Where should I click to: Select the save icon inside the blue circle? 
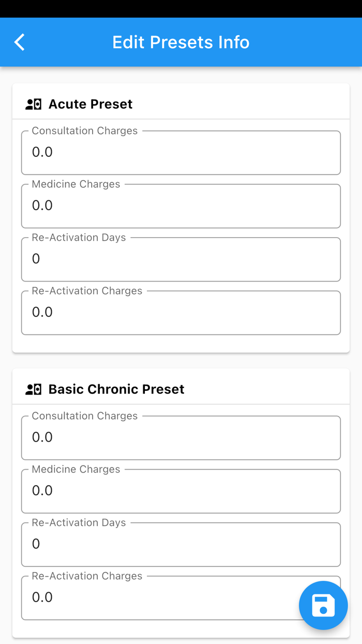(323, 605)
